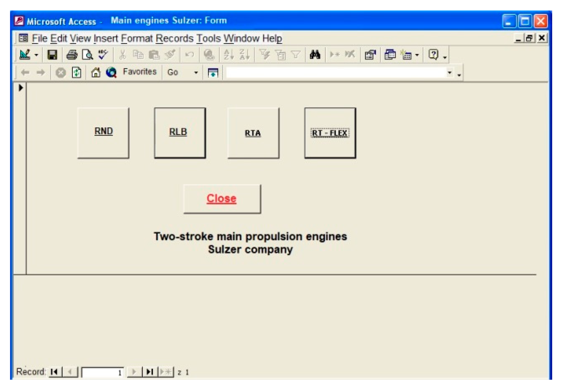The image size is (564, 392).
Task: Open Print Preview with the magnifier page icon
Action: (88, 54)
